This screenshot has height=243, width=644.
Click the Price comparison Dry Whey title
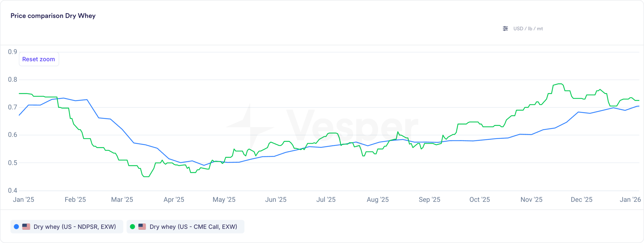pos(53,16)
